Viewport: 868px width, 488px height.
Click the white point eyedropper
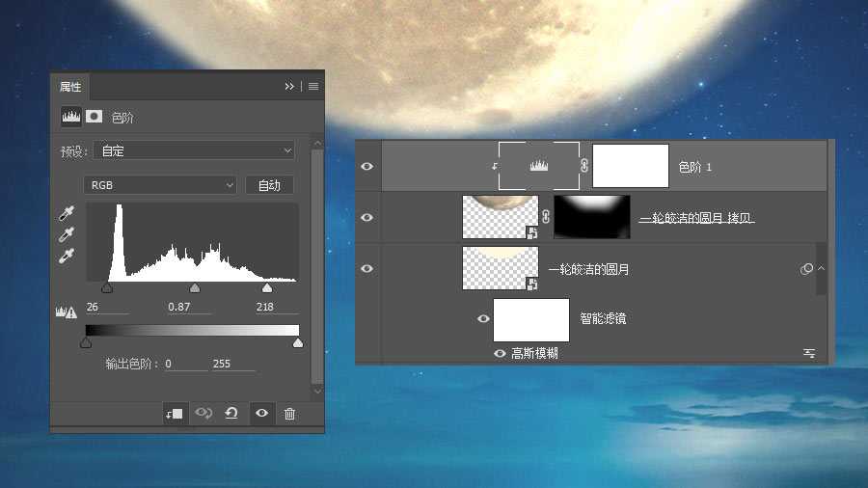click(x=67, y=257)
